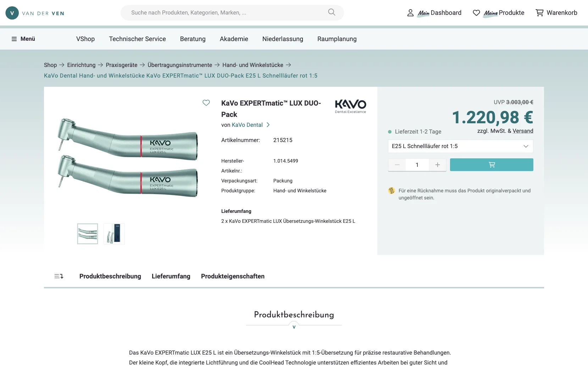Screen dimensions: 588x367
Task: Click the KaVo Dental Excellence brand logo
Action: point(350,106)
